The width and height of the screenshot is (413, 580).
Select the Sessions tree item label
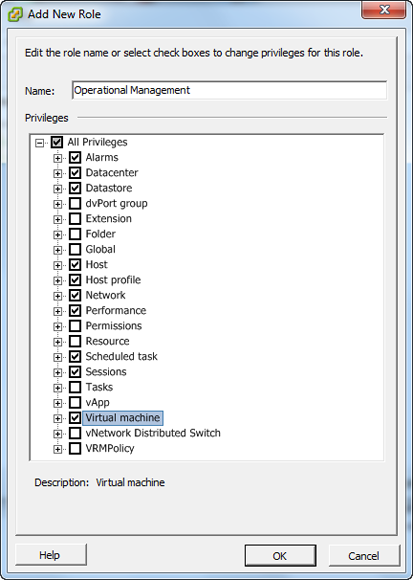[x=106, y=372]
